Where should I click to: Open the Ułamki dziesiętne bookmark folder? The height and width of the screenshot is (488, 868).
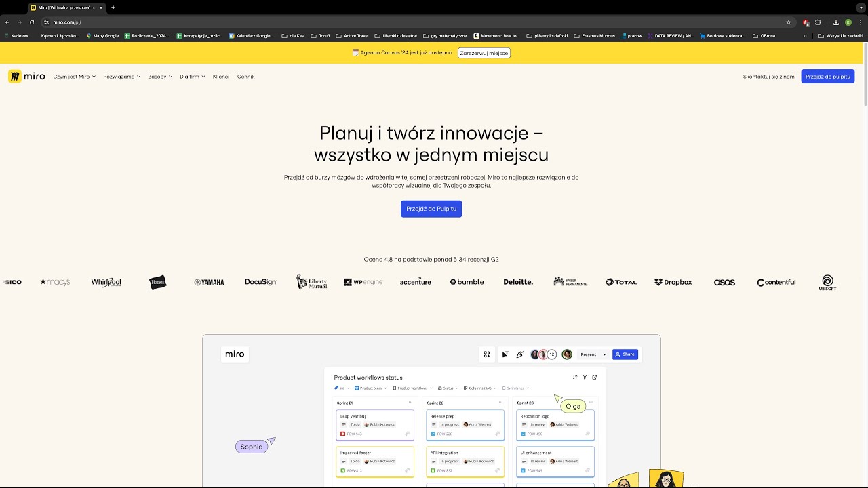pyautogui.click(x=395, y=36)
